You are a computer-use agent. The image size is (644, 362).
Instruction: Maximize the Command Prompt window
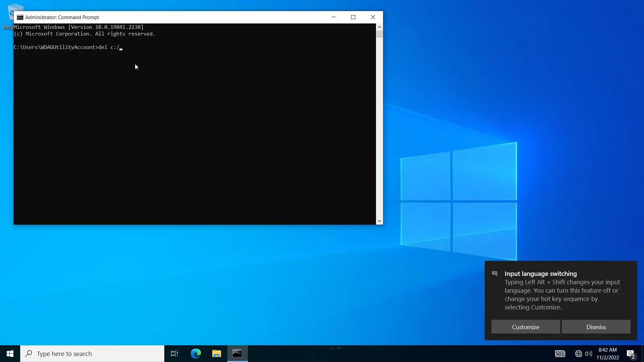353,17
